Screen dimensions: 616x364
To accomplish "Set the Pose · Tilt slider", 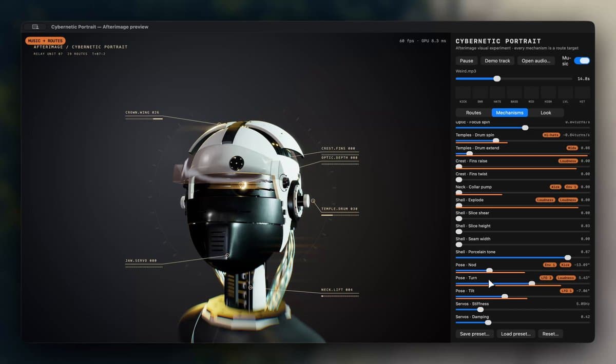I will (x=523, y=296).
